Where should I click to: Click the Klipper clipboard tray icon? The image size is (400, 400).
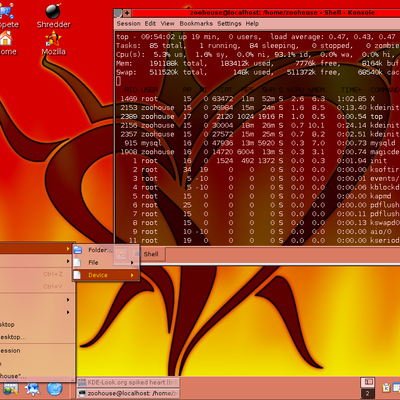click(x=386, y=388)
